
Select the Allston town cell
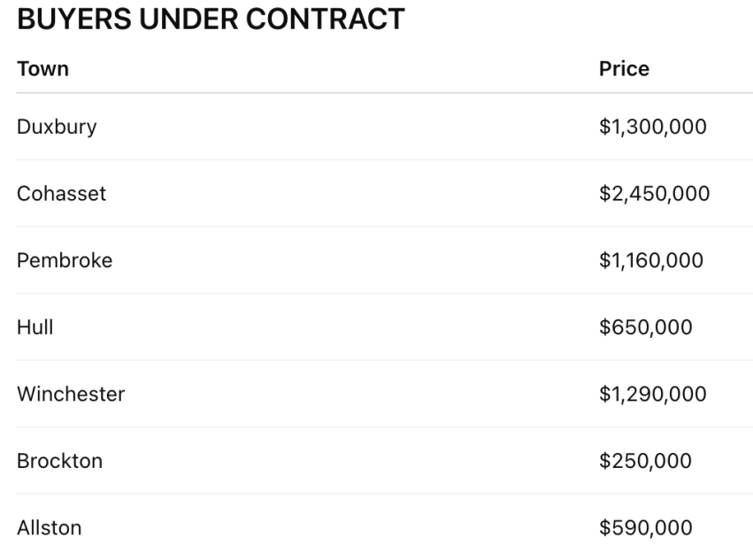50,528
